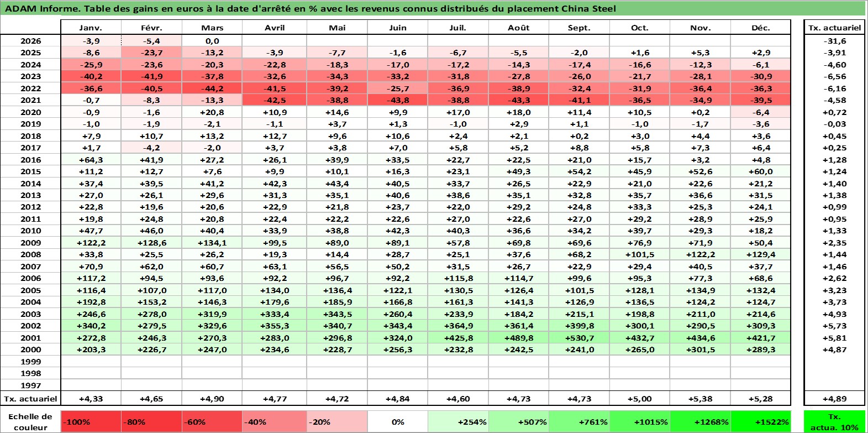Screen dimensions: 868x433
Task: Click the +4,33 Janv. actuarial rate
Action: 91,399
